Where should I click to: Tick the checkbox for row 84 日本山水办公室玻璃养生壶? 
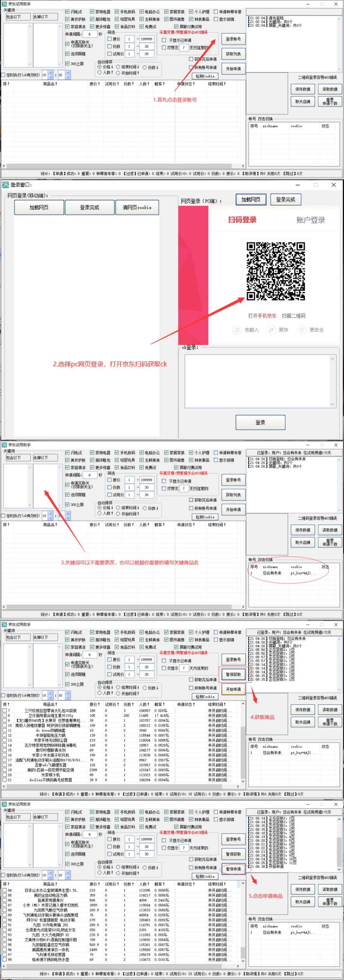tap(5, 890)
